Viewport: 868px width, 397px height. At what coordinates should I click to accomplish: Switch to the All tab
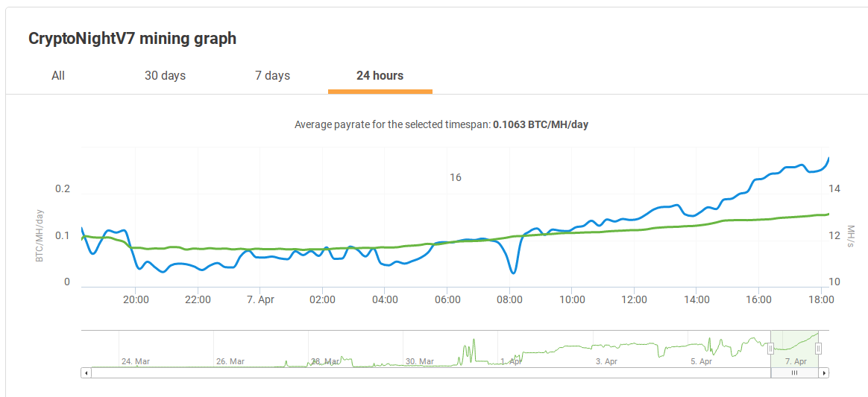click(58, 76)
